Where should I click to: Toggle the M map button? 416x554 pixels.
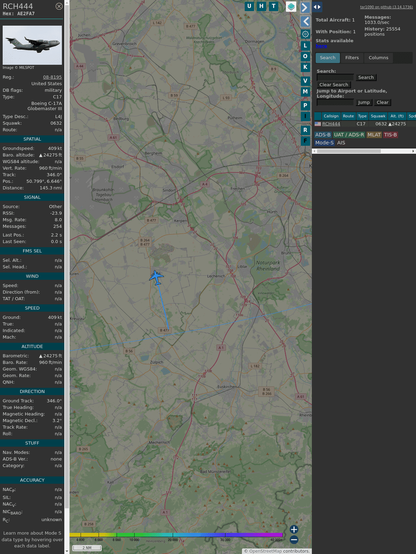click(x=305, y=92)
